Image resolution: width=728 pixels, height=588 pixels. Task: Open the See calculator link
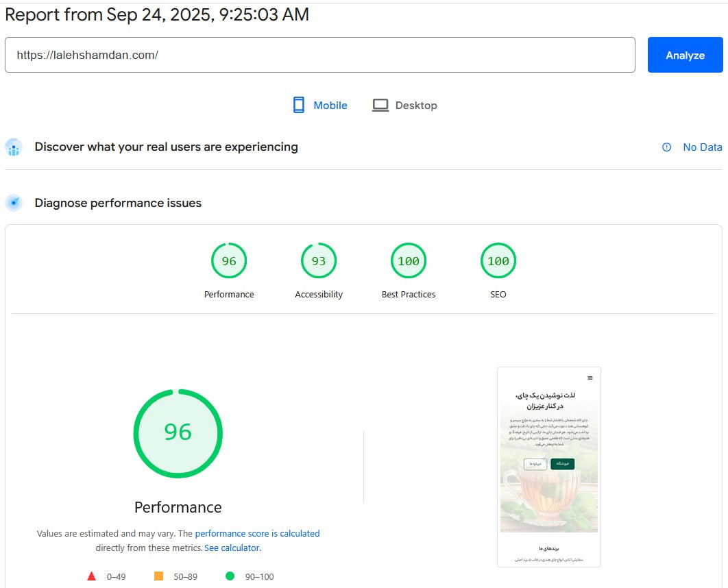click(232, 548)
